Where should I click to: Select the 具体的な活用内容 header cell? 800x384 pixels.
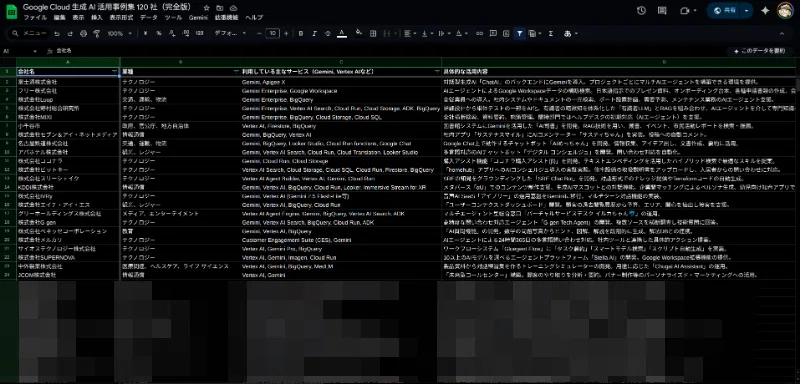(x=618, y=72)
